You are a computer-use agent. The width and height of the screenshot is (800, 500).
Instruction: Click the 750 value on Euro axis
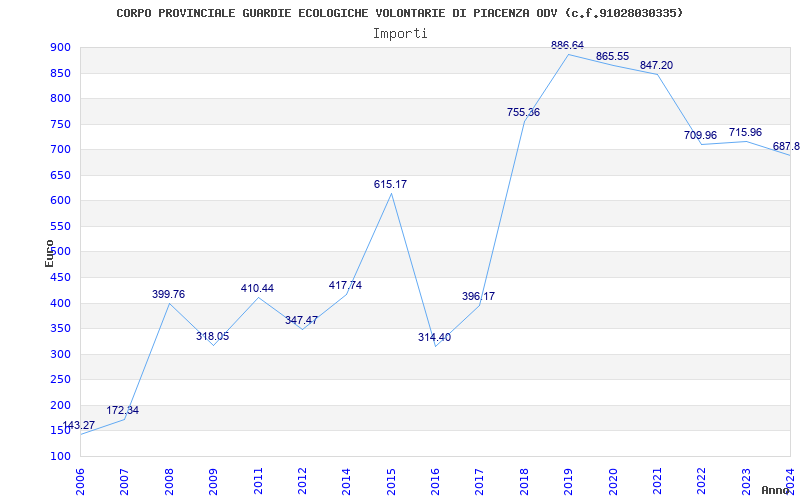60,124
